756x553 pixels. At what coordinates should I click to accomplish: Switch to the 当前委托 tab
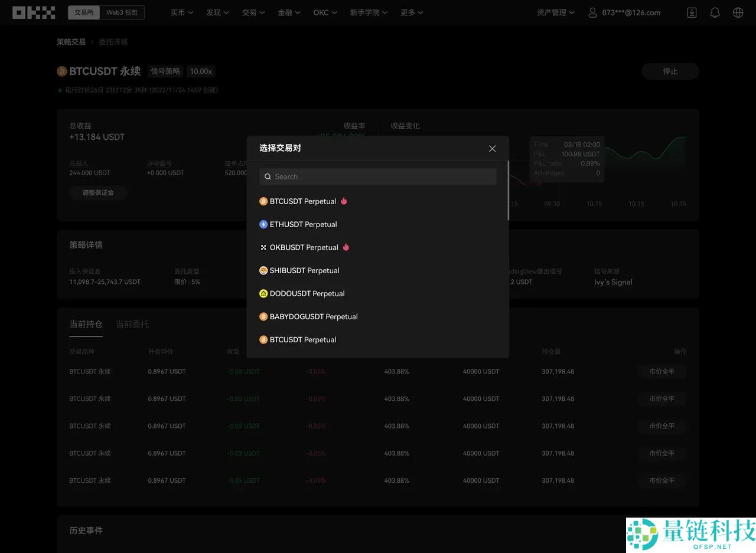coord(132,324)
